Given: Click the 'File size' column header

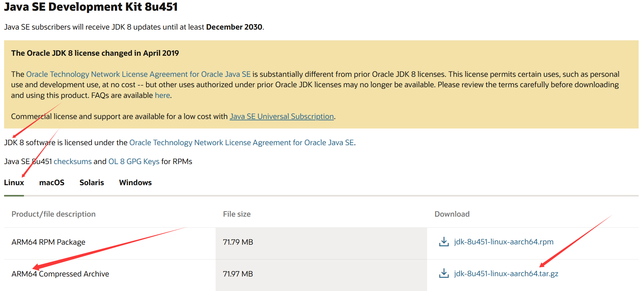Looking at the screenshot, I should 237,214.
